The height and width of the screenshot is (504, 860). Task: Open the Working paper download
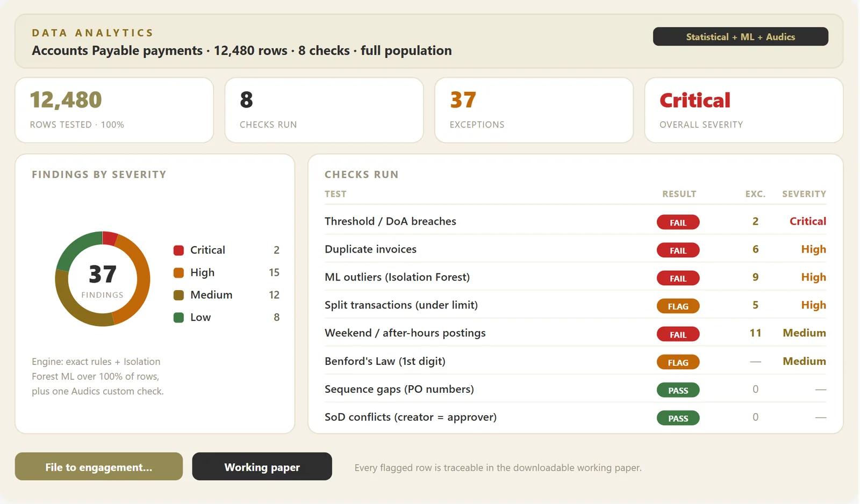262,466
